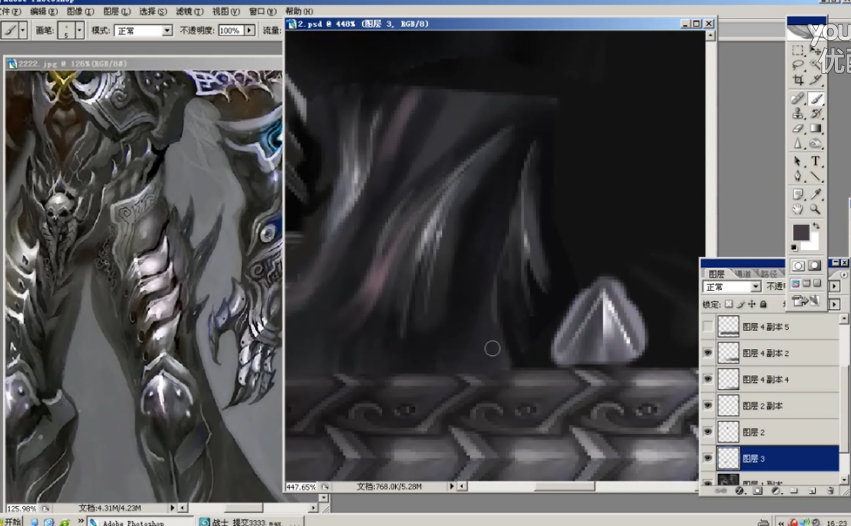The image size is (851, 526).
Task: Select the Magic Wand tool
Action: [x=815, y=65]
